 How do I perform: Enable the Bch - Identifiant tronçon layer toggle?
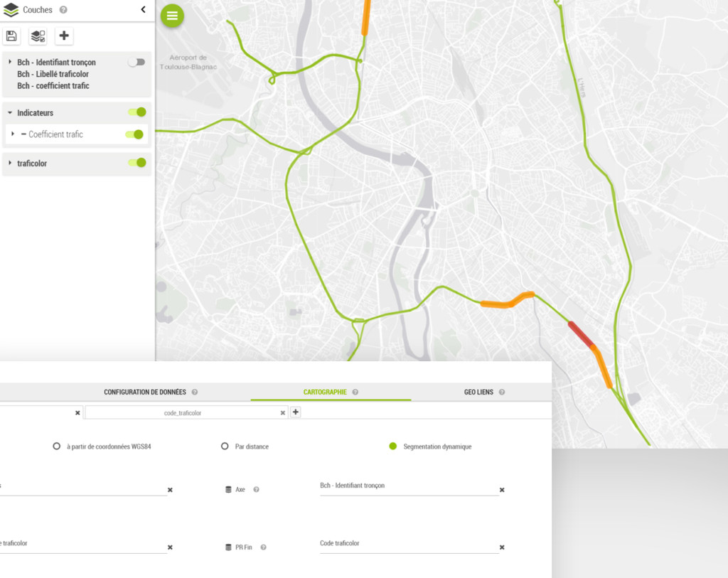click(x=136, y=63)
